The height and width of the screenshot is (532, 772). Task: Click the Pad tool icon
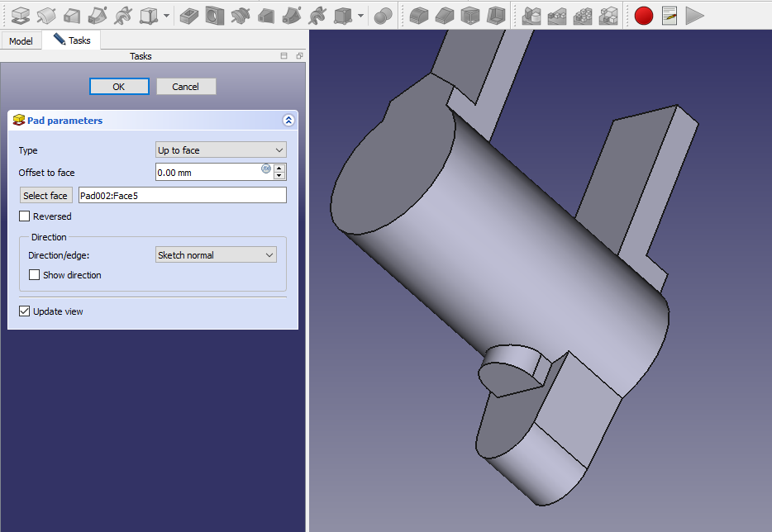[x=20, y=15]
